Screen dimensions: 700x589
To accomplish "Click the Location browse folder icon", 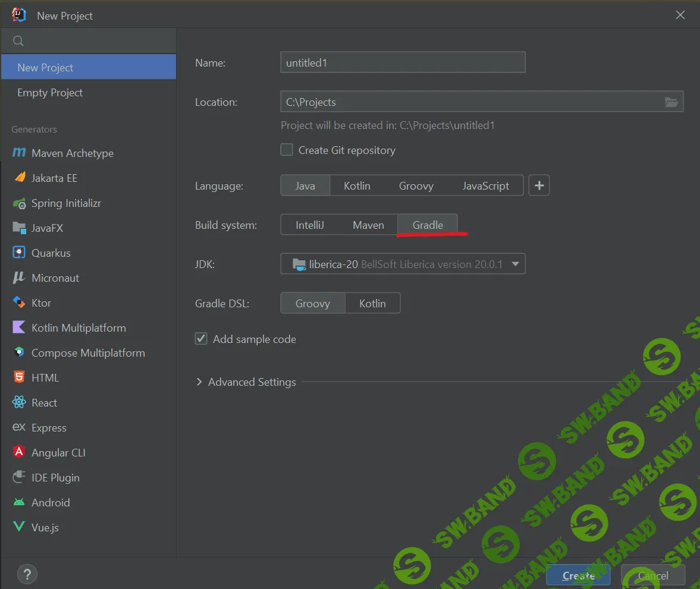I will [x=671, y=102].
